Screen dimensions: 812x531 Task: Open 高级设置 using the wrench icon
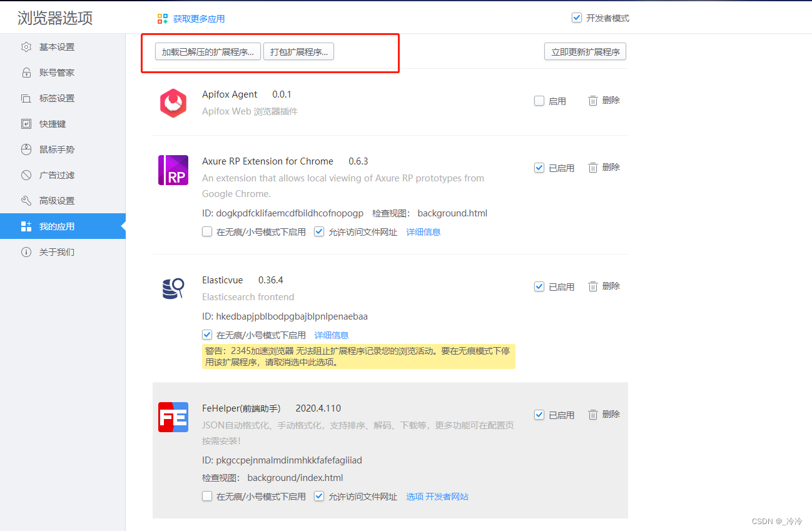(26, 200)
